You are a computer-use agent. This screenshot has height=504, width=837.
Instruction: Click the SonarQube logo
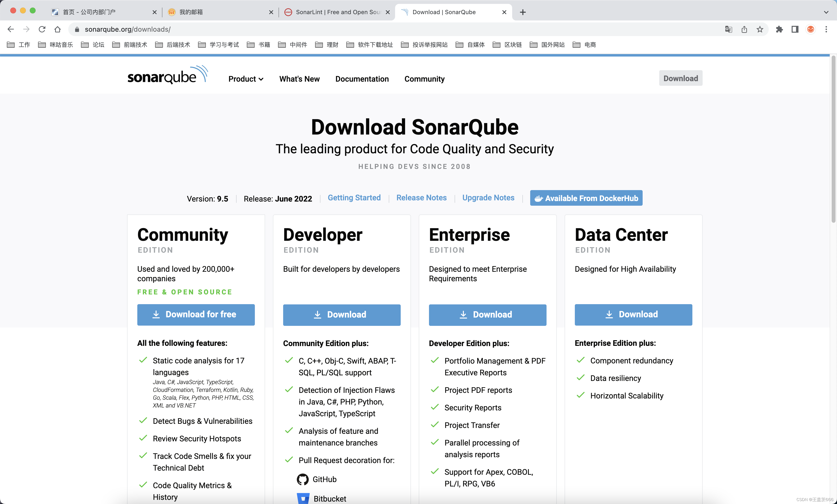coord(168,75)
